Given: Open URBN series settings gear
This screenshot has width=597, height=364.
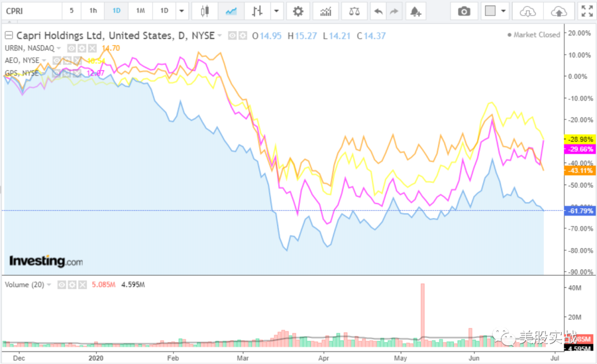Looking at the screenshot, I should tap(82, 48).
